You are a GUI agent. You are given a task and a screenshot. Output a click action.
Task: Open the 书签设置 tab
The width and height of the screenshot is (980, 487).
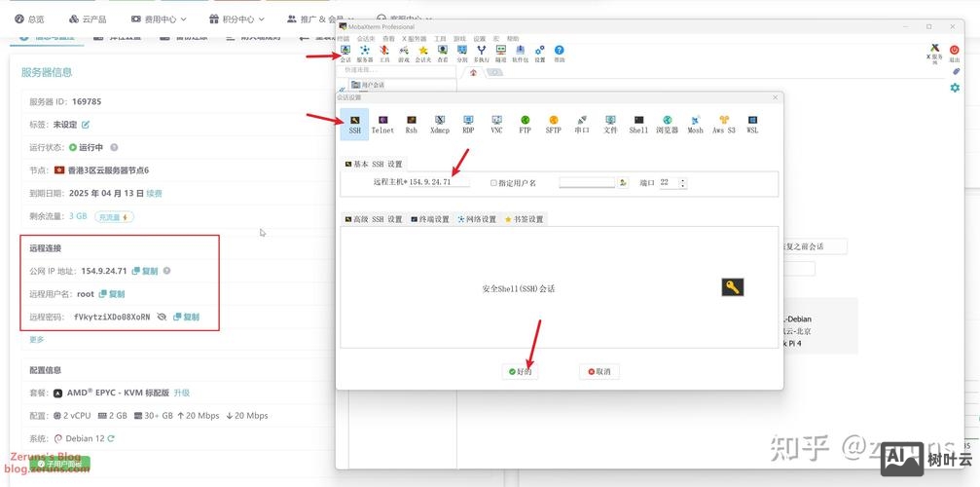[525, 219]
